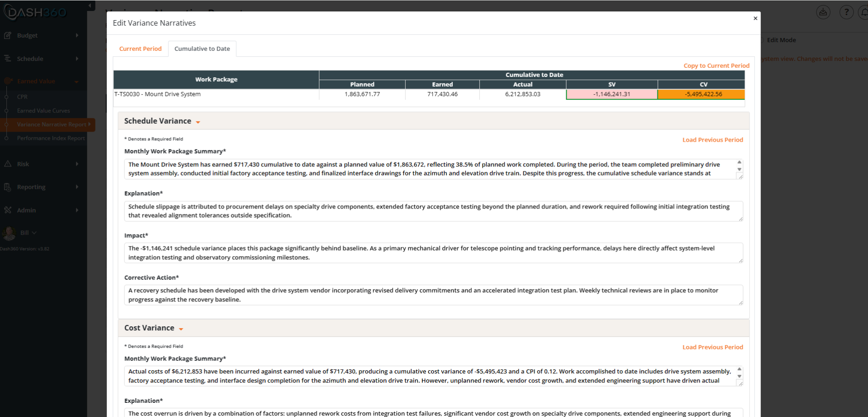Viewport: 868px width, 417px height.
Task: Expand the Reporting menu arrow
Action: [x=77, y=187]
